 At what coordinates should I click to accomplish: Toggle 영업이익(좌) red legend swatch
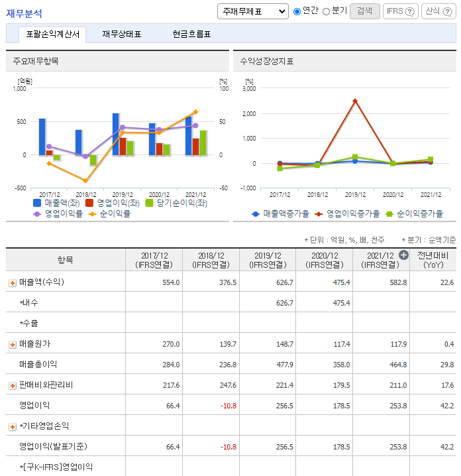90,203
